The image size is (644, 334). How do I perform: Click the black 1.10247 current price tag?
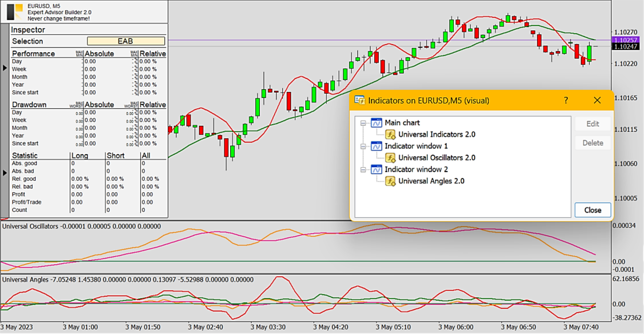point(625,46)
